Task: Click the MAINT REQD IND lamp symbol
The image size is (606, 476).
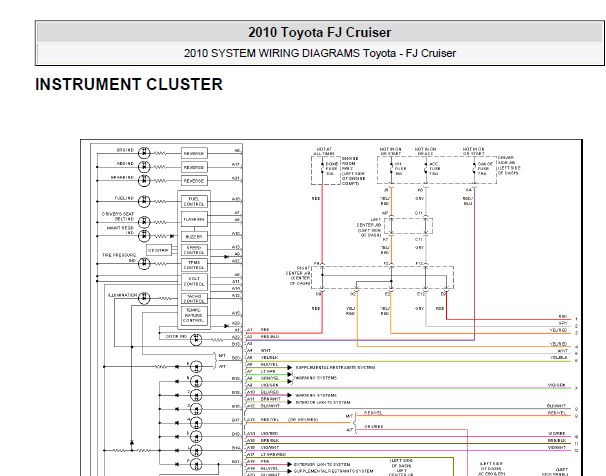Action: click(x=144, y=235)
